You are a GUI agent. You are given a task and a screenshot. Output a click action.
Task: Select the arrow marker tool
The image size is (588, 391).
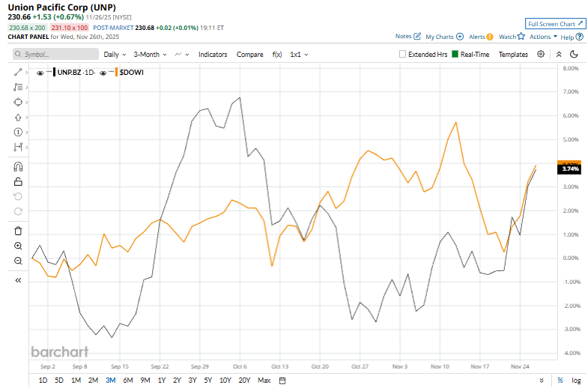[x=18, y=118]
